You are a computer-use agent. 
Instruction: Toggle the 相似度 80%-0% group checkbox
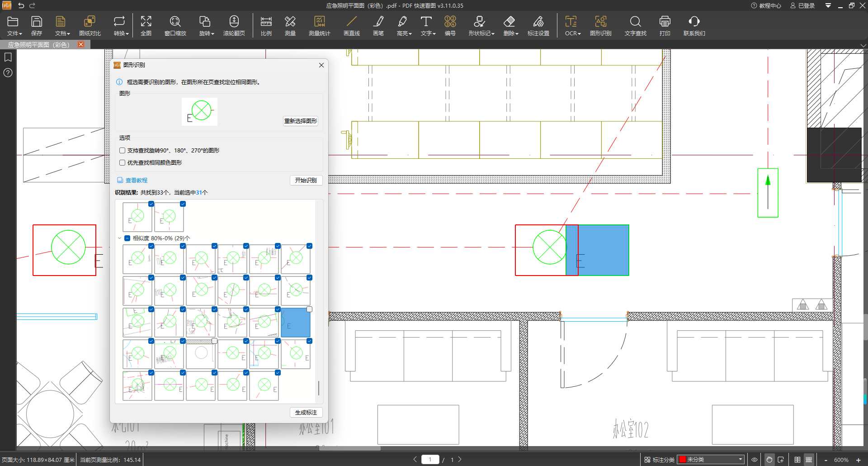[x=127, y=238]
